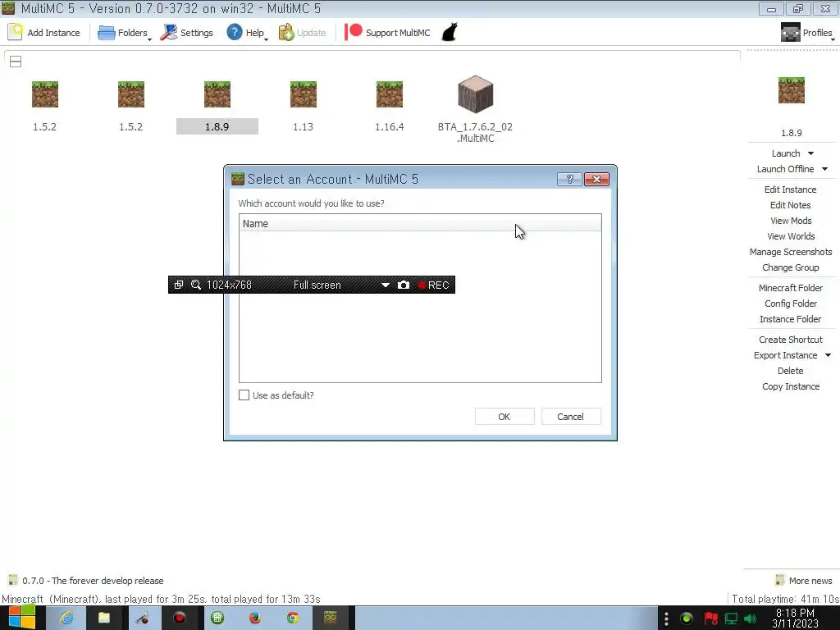
Task: Click Export Instance in sidebar
Action: [x=785, y=355]
